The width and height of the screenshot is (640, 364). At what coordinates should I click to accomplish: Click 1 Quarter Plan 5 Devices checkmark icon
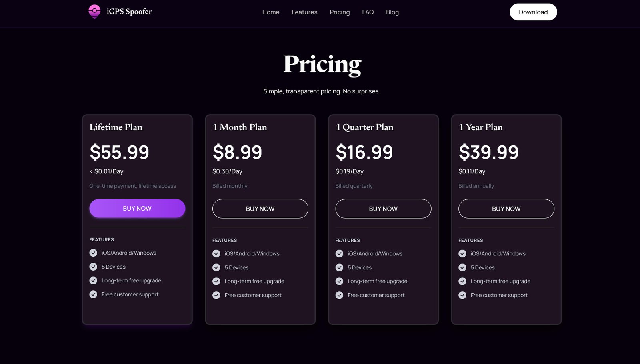coord(340,268)
